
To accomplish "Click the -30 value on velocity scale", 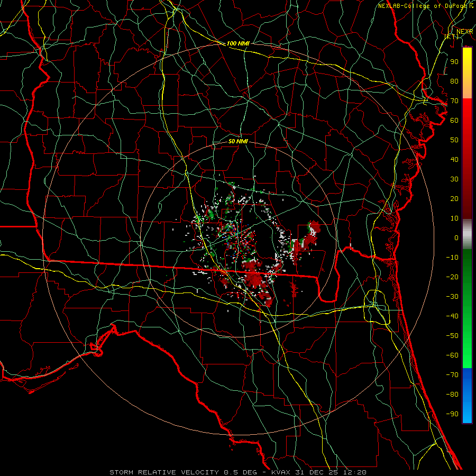I will pyautogui.click(x=452, y=297).
